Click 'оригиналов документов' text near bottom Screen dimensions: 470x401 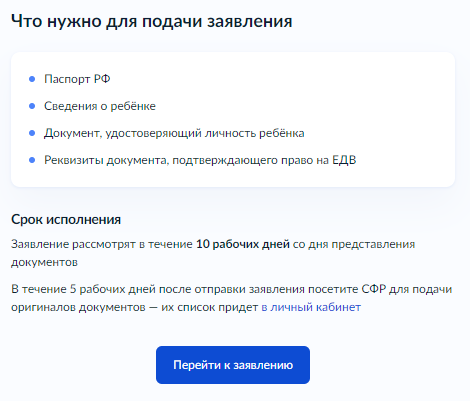click(x=78, y=307)
